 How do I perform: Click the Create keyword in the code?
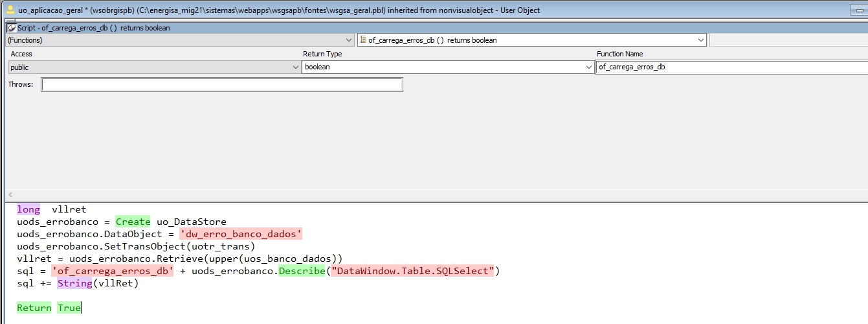133,222
